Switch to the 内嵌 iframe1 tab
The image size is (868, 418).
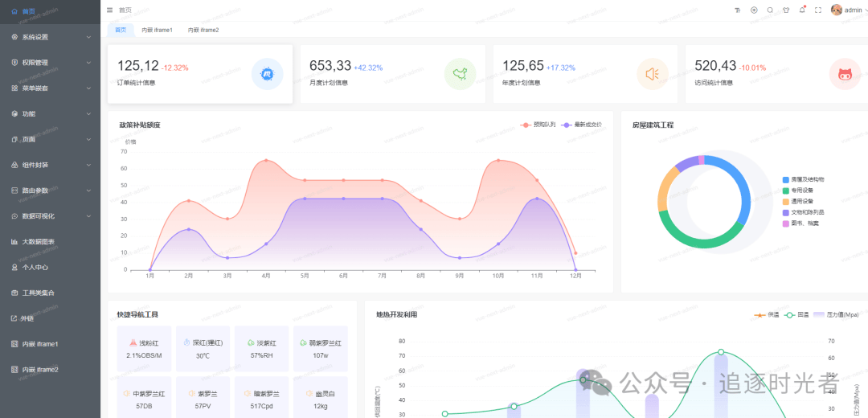click(x=157, y=30)
